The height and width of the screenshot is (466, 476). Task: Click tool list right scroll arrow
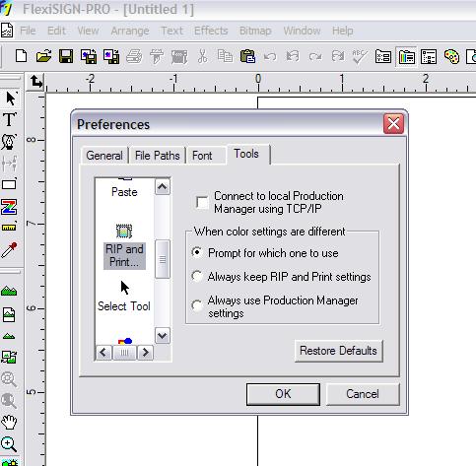click(145, 353)
